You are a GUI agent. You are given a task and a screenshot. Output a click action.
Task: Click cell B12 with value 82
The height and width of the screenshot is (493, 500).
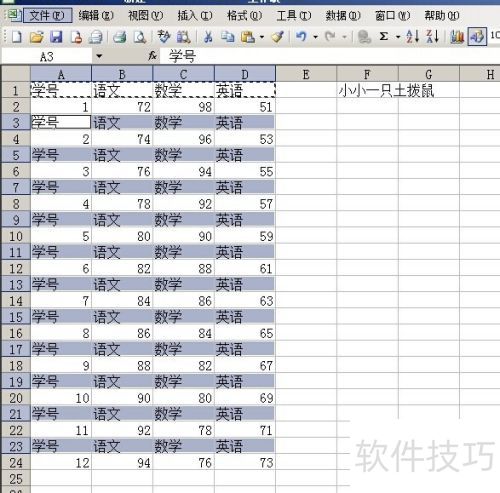(122, 268)
